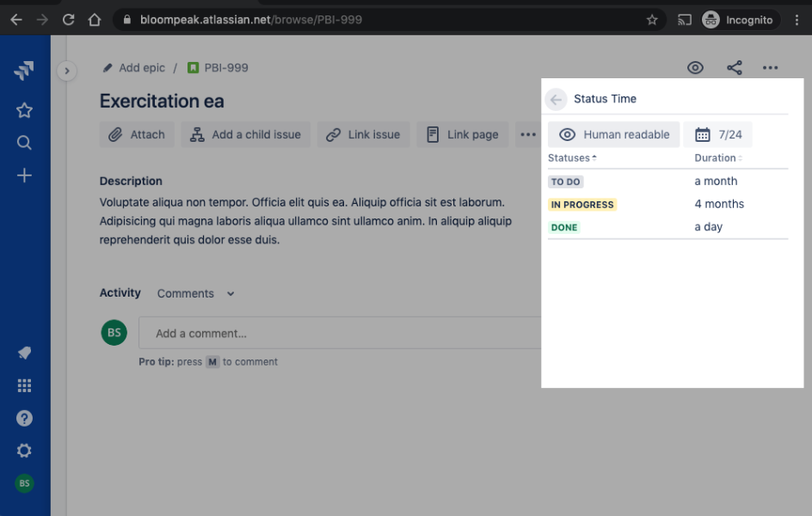Click the Exercitation ea issue title
This screenshot has width=812, height=516.
162,101
